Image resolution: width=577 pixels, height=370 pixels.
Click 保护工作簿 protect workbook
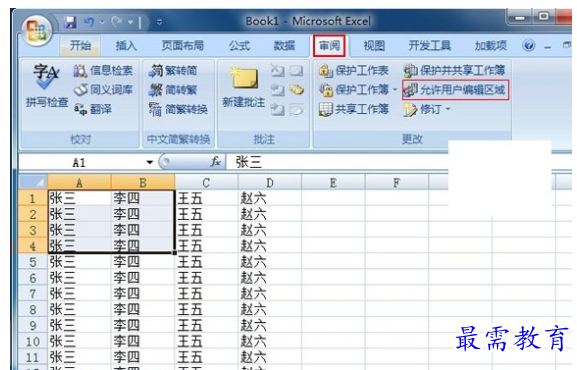point(354,89)
